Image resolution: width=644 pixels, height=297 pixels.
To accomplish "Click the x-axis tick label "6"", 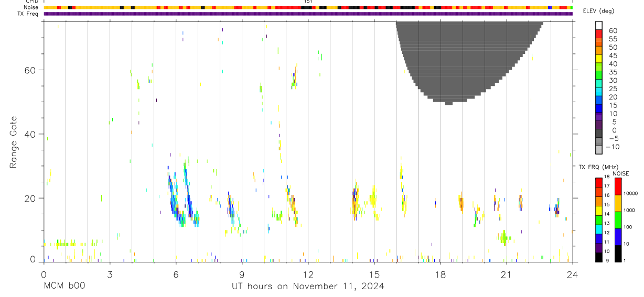I will (176, 274).
